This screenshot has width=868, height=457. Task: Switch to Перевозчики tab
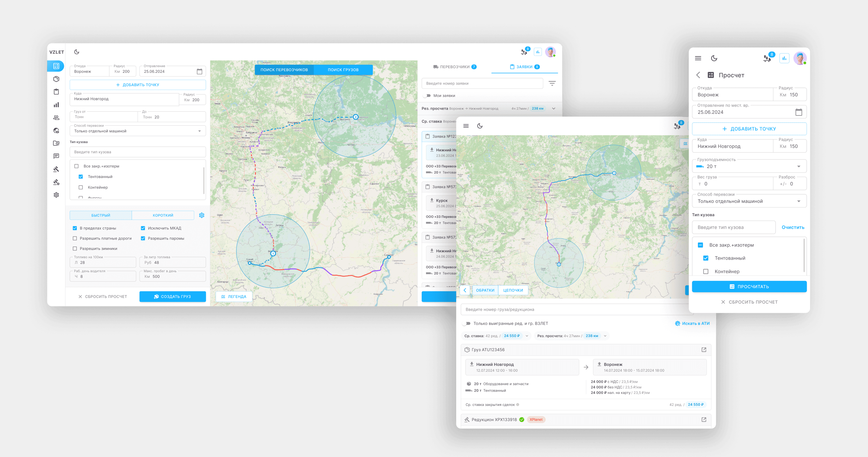click(x=454, y=67)
